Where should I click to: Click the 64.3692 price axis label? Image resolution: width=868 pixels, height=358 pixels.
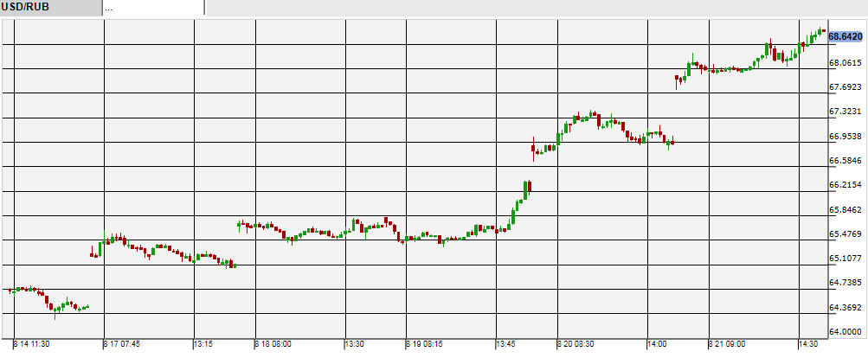(x=845, y=308)
